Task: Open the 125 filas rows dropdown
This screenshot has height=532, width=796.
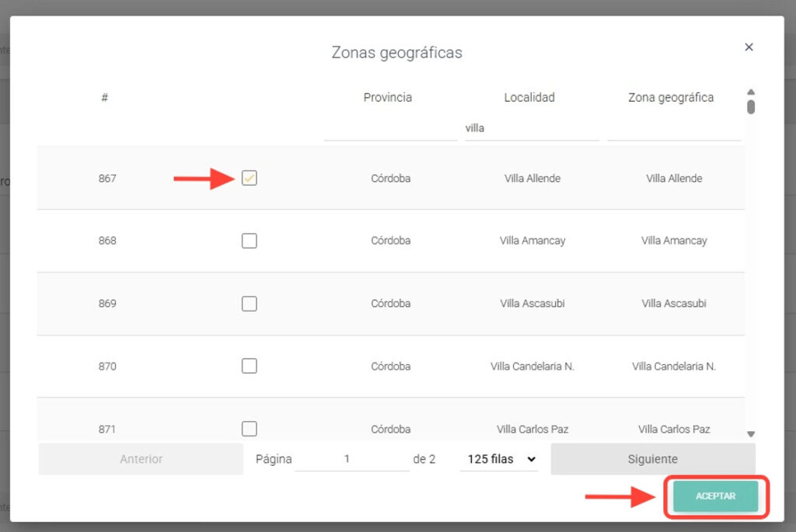Action: 498,459
